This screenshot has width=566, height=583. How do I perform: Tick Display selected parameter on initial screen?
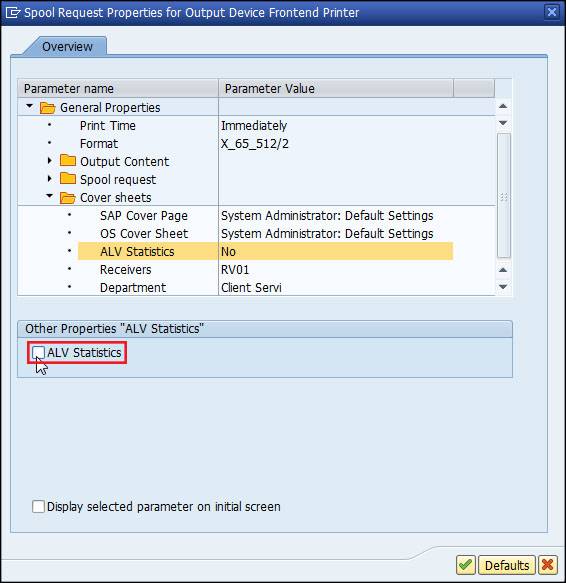click(38, 506)
